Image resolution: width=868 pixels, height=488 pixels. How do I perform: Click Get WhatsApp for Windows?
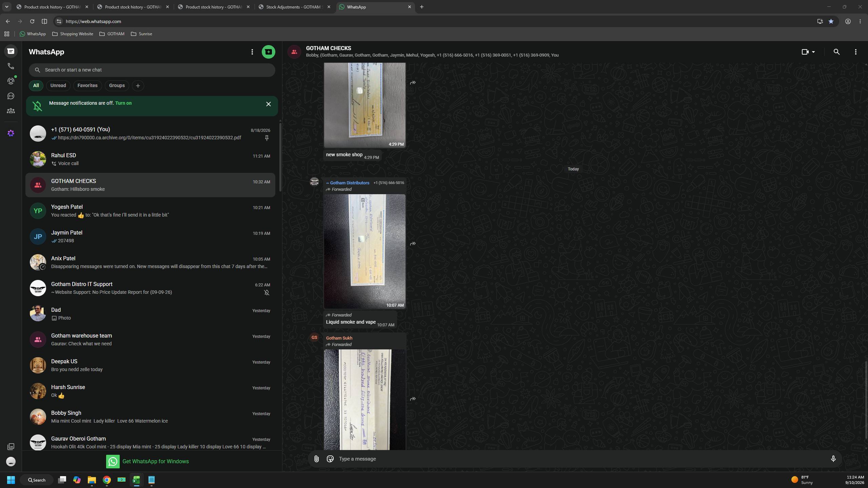pos(147,461)
